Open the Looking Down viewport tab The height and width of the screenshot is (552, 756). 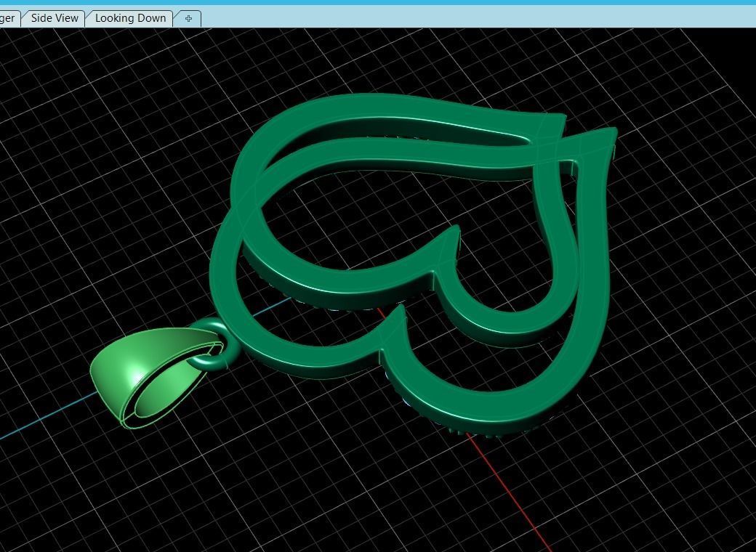[130, 18]
